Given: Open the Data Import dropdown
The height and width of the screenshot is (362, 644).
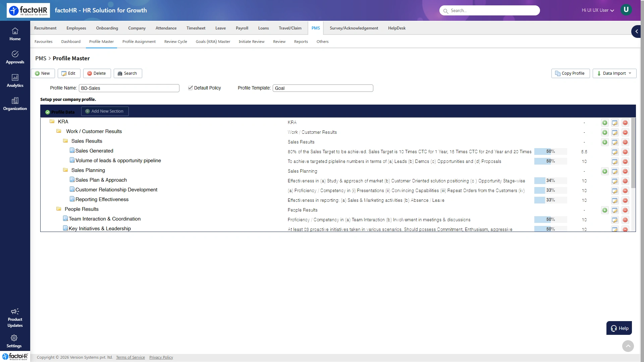Looking at the screenshot, I should click(614, 73).
